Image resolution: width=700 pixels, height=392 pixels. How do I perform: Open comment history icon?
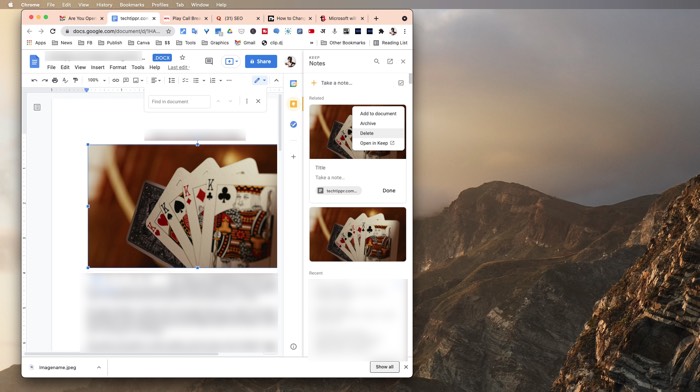(209, 61)
